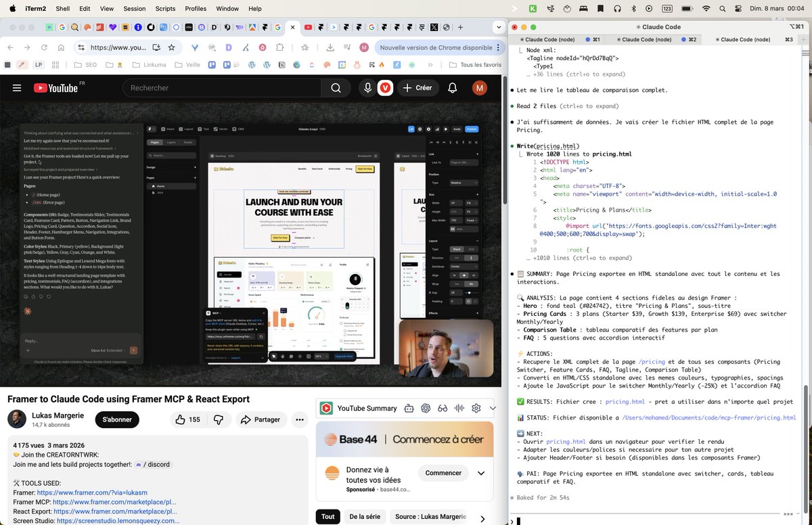Click the Partager share button

(x=260, y=419)
